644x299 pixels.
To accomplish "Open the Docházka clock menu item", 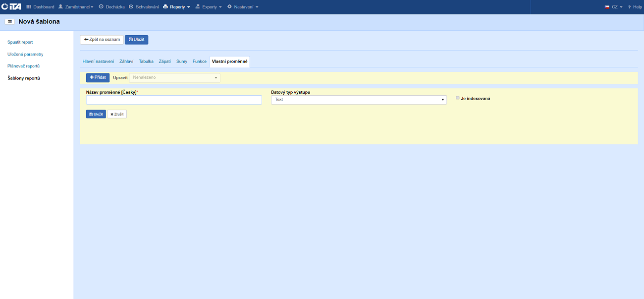I will (111, 7).
